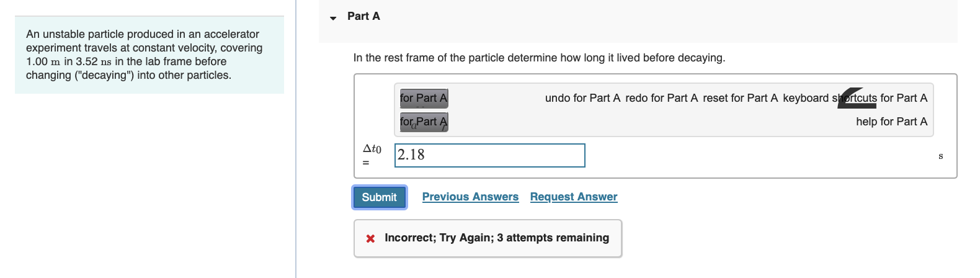Open the Previous Answers link

[470, 197]
